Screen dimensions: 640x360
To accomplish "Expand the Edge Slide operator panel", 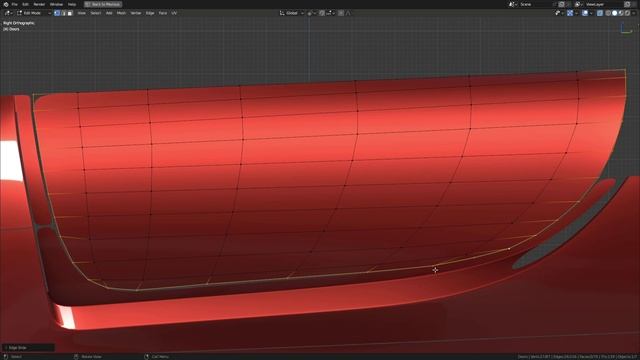I will tap(28, 348).
